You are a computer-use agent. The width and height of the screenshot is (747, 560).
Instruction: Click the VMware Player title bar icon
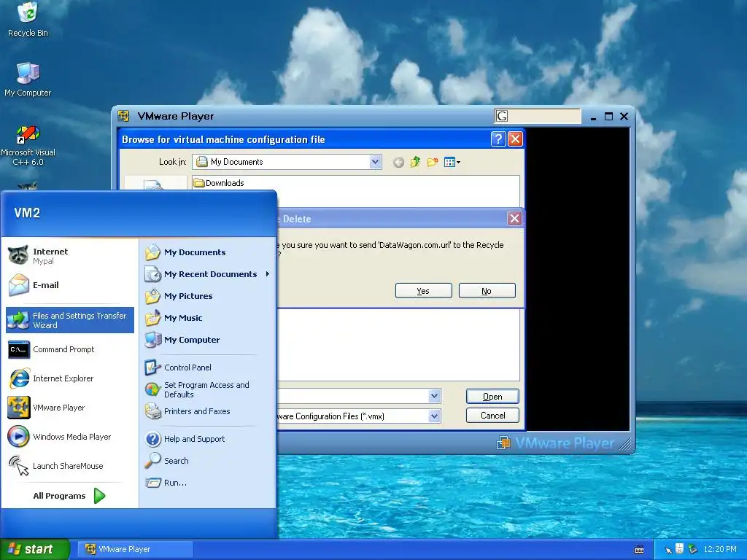(x=124, y=116)
